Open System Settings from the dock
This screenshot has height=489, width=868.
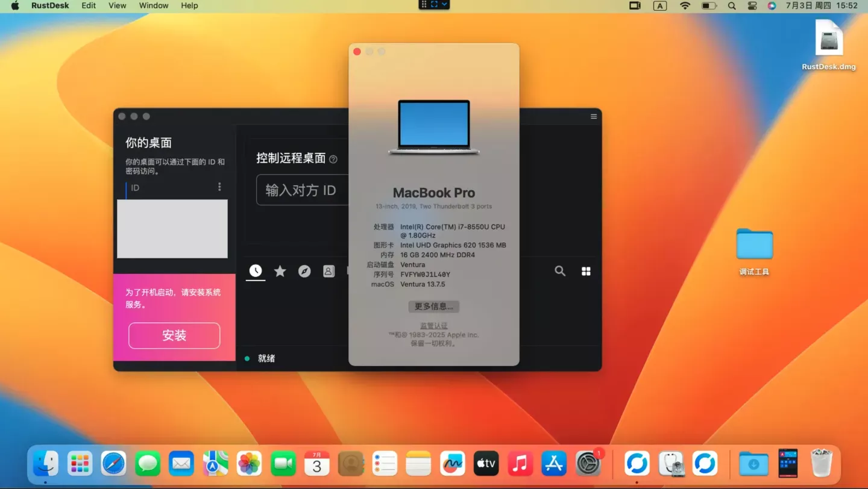(588, 463)
